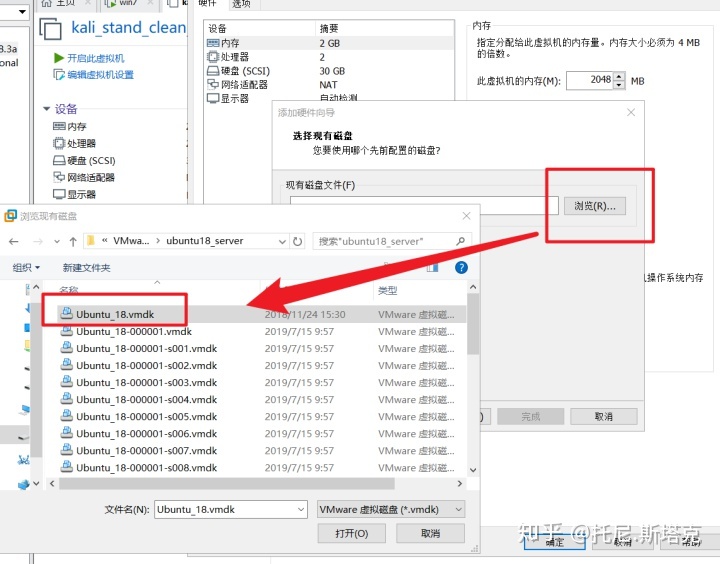This screenshot has width=720, height=564.
Task: Select 硬盘 (SCSI) in the left device panel
Action: tap(84, 160)
